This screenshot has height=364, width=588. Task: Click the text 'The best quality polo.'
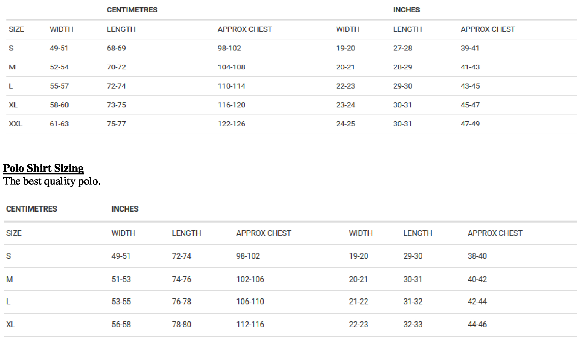[x=52, y=181]
